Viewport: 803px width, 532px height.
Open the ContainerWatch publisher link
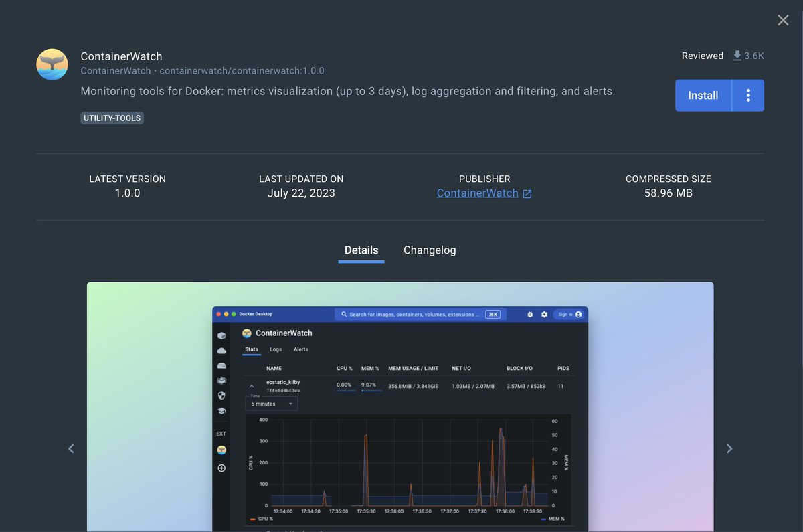(478, 193)
